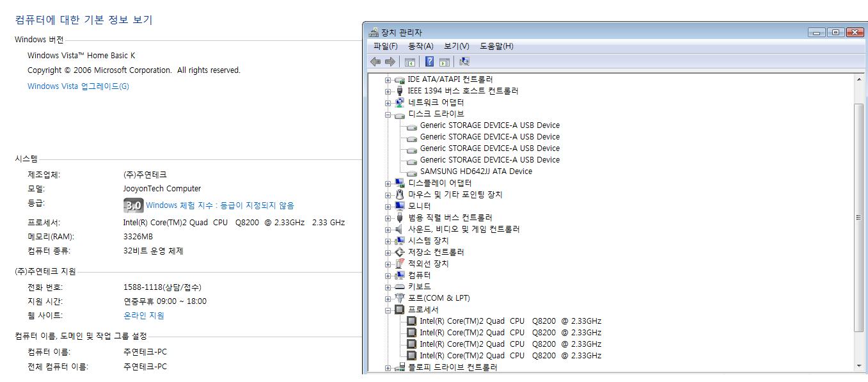Select SAMSUNG HD642JJ ATA Device
The height and width of the screenshot is (382, 868).
pos(476,171)
